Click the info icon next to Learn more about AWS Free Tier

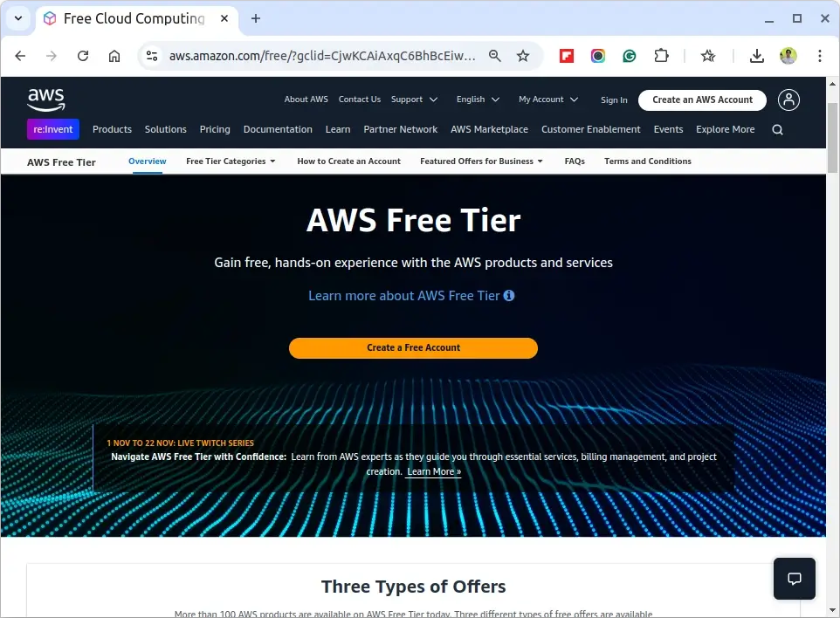pos(509,296)
